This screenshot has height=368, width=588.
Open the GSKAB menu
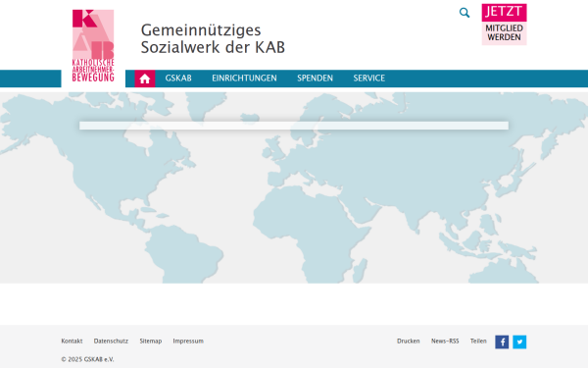click(x=178, y=79)
